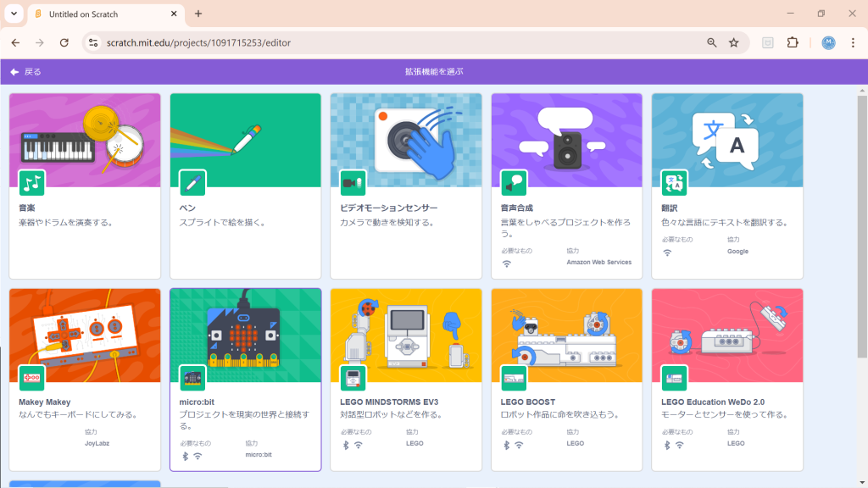The height and width of the screenshot is (488, 868).
Task: Click the LEGO BOOST badge icon
Action: pos(514,378)
